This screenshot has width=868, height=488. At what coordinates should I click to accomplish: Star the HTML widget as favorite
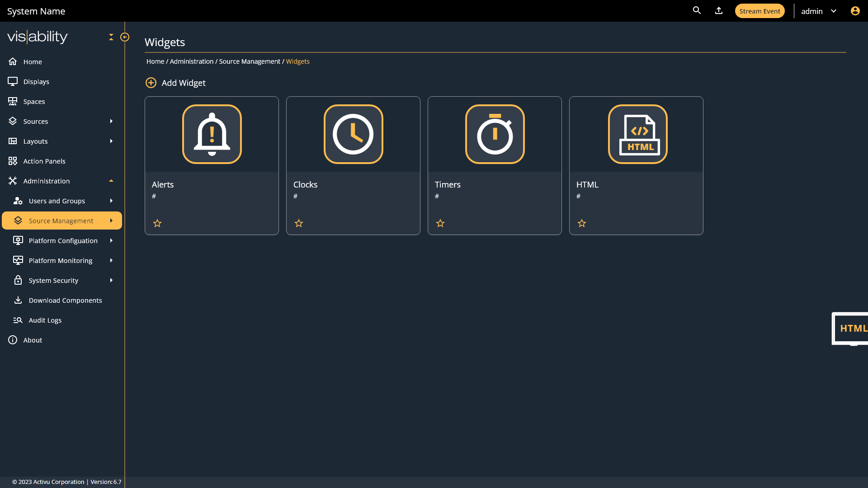pyautogui.click(x=582, y=223)
